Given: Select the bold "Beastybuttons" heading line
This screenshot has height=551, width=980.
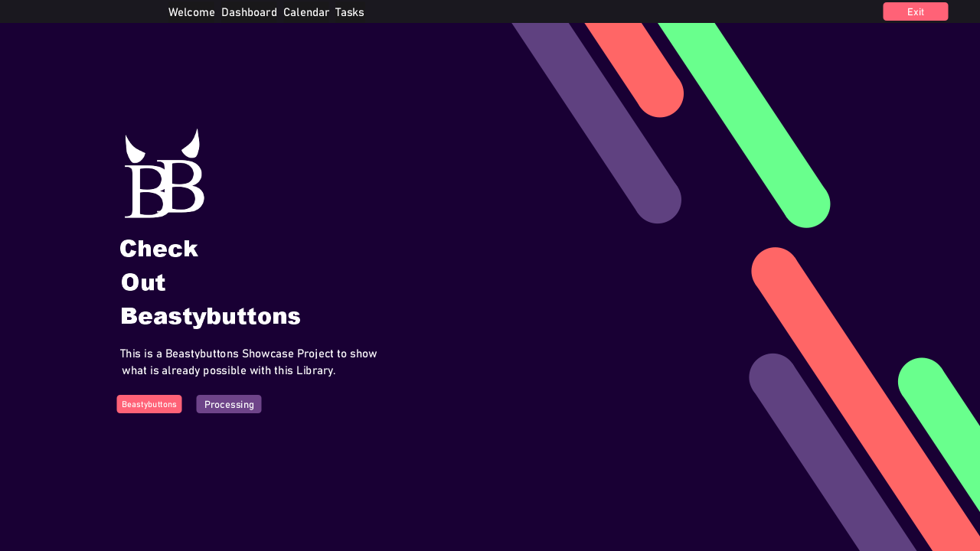Looking at the screenshot, I should (211, 316).
